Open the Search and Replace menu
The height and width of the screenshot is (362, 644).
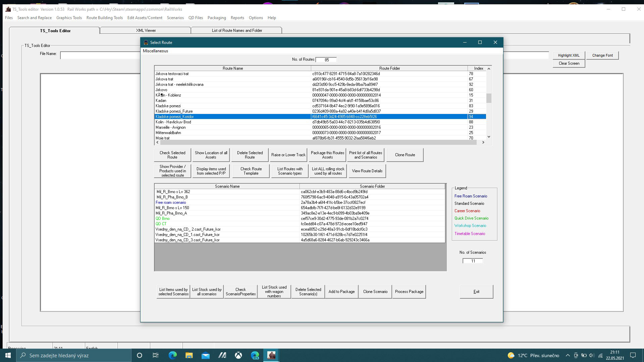35,18
